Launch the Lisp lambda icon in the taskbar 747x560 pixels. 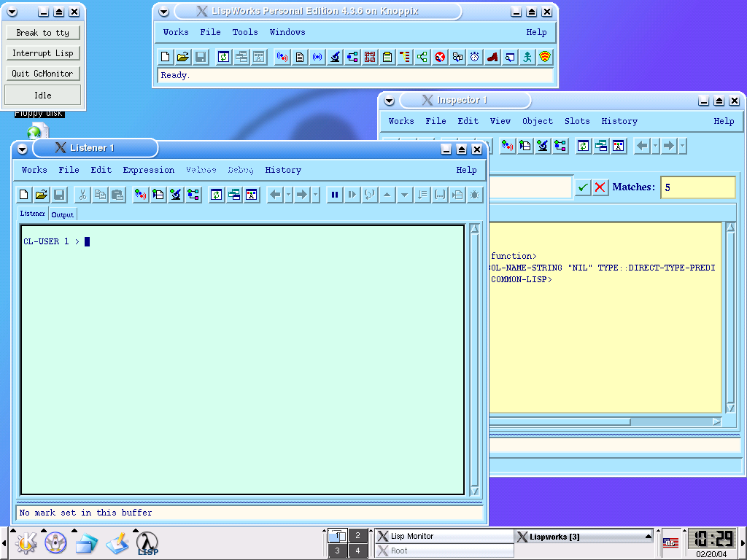click(x=147, y=542)
